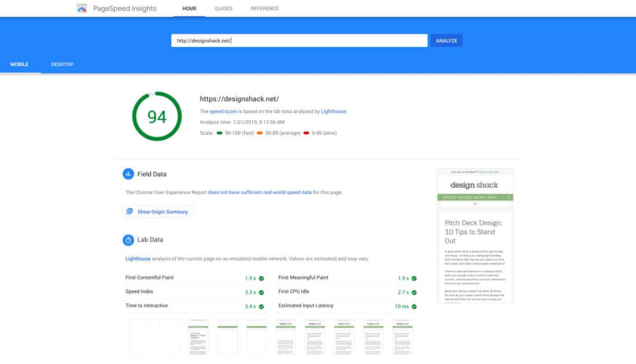Click the Lab Data stopwatch icon
The width and height of the screenshot is (636, 364).
pyautogui.click(x=128, y=240)
